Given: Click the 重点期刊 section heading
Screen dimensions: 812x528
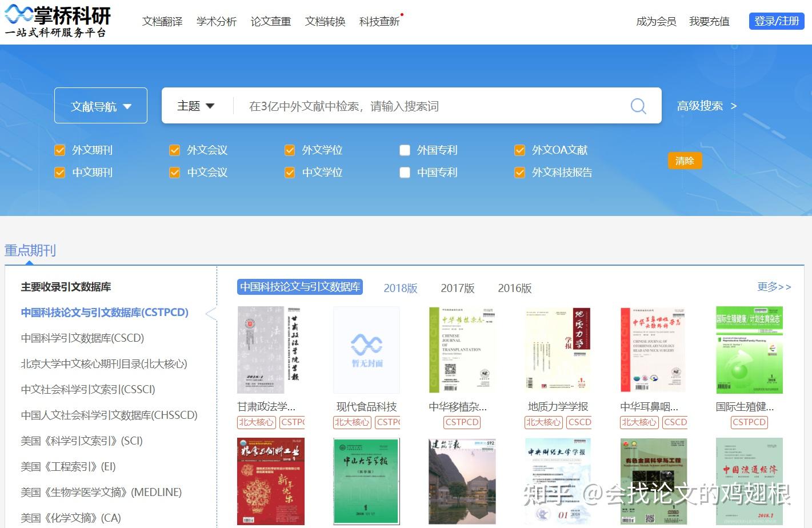Looking at the screenshot, I should click(30, 250).
